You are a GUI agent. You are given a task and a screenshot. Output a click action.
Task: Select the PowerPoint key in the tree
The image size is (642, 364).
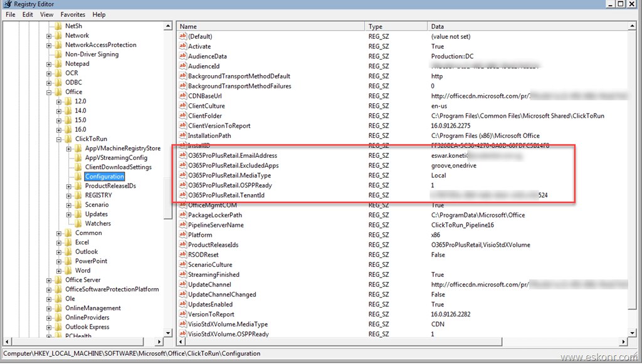coord(92,261)
